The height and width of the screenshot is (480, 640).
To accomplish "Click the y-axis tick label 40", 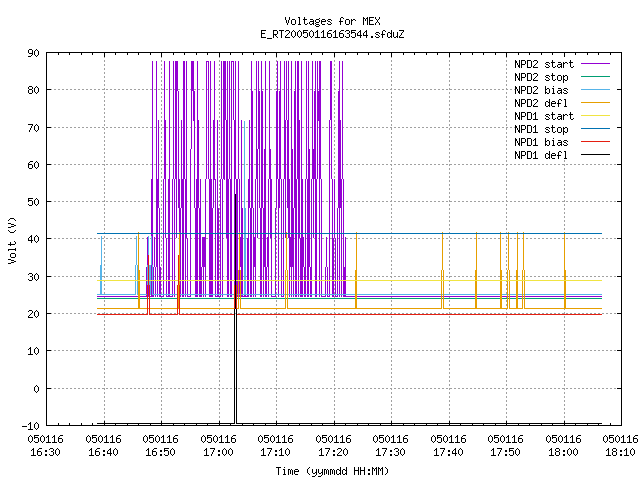I will (33, 239).
